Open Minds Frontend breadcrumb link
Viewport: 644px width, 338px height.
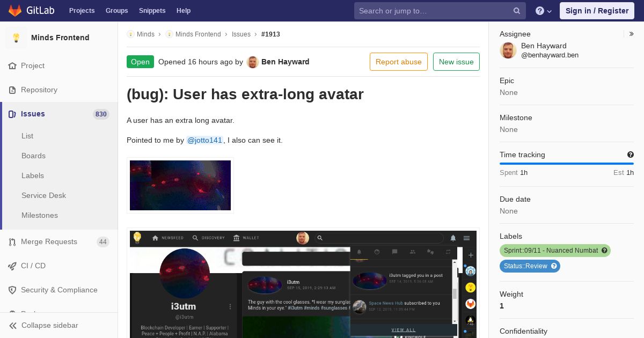coord(198,34)
